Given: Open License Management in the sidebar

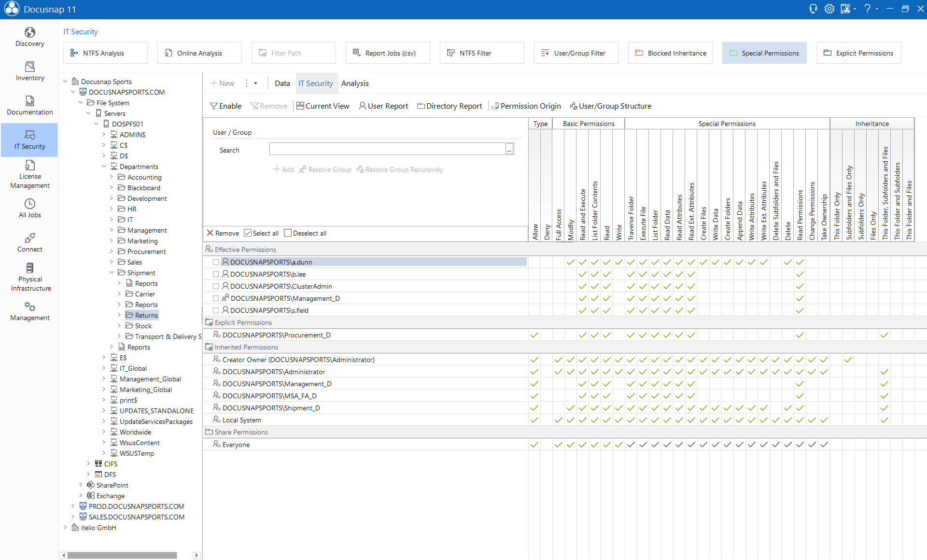Looking at the screenshot, I should [x=29, y=175].
